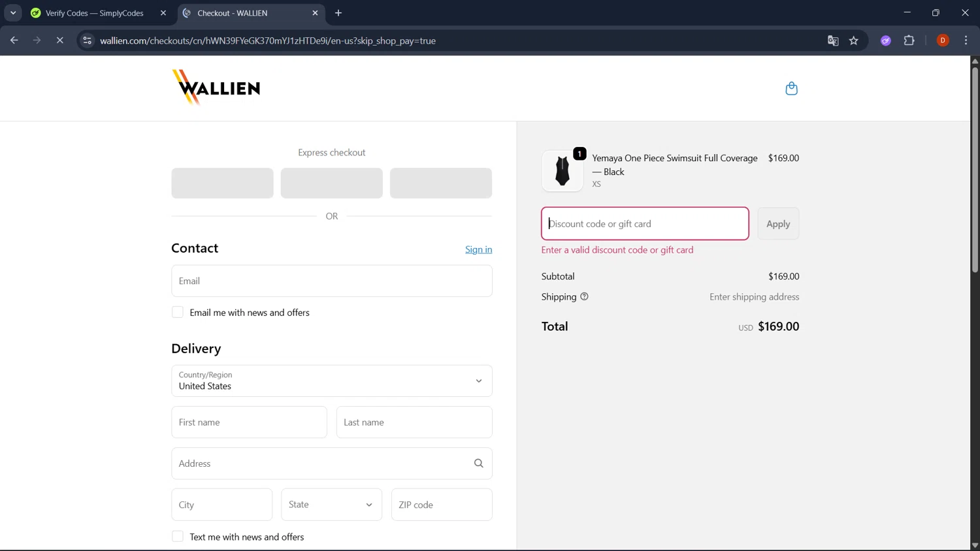Go back to the previous page
The image size is (980, 551).
(14, 40)
